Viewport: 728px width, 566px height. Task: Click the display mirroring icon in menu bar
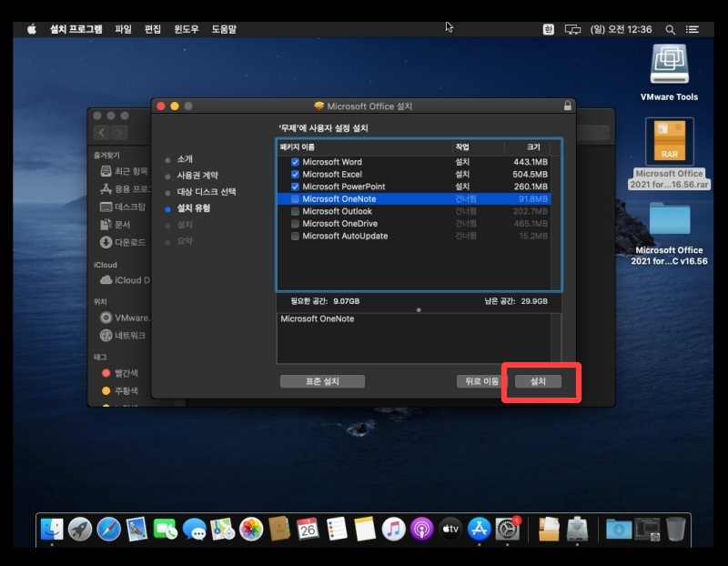(x=572, y=29)
